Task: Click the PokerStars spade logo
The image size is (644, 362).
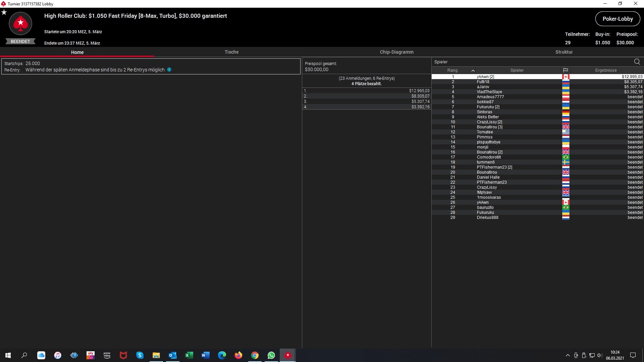Action: (20, 23)
